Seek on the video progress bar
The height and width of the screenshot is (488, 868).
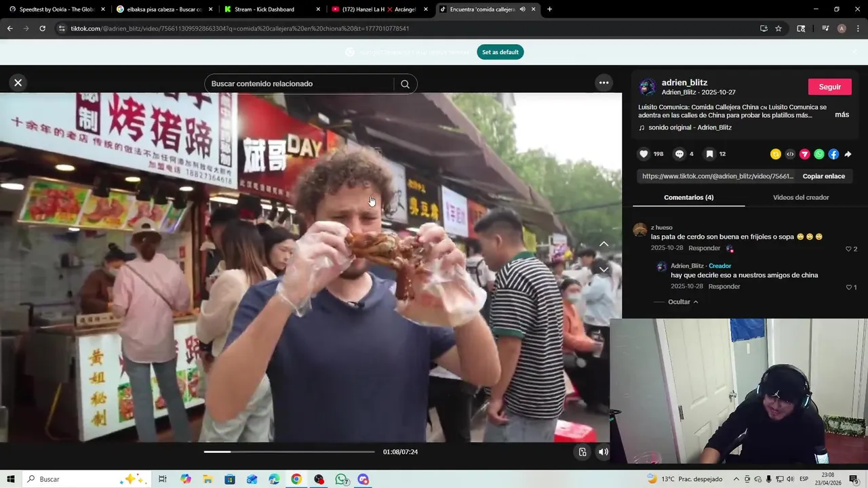[289, 451]
